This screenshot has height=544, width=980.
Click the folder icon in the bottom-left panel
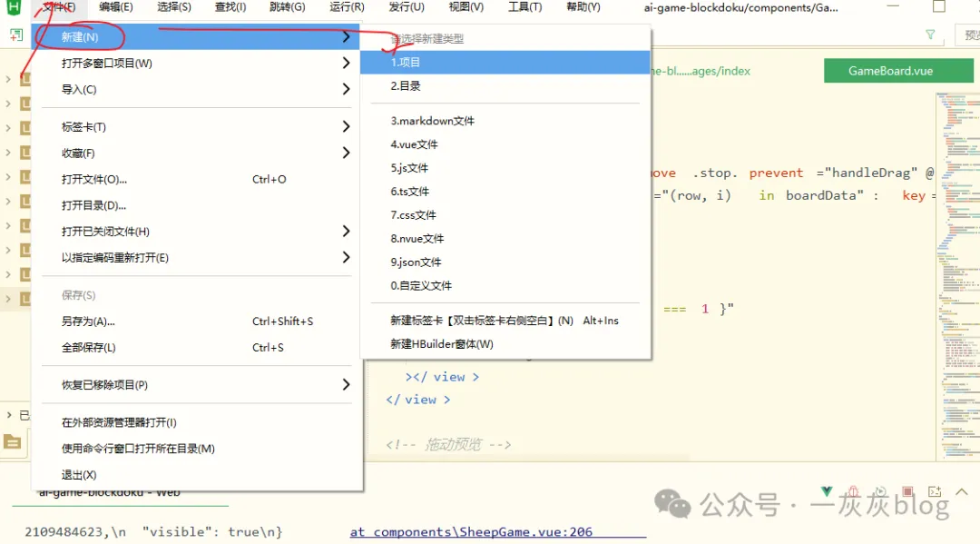pyautogui.click(x=12, y=442)
